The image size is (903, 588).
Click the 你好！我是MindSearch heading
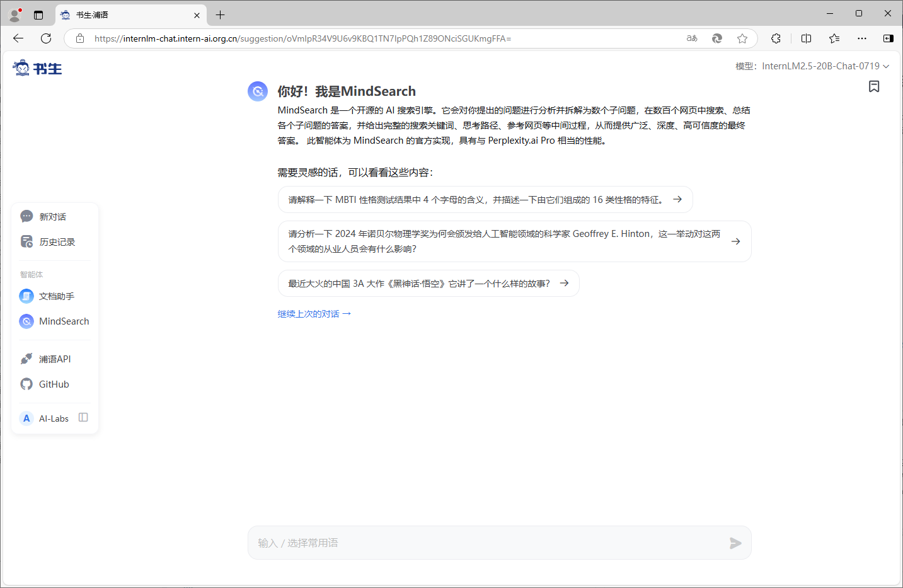(x=347, y=91)
